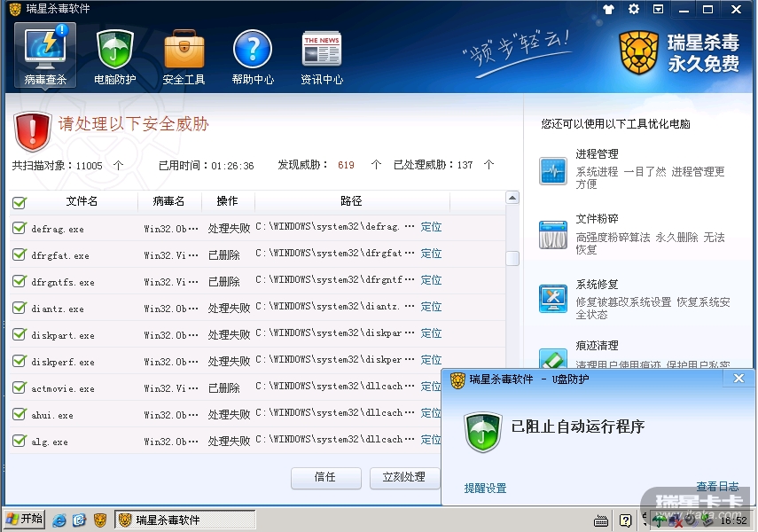
Task: Click 定位 link for dfrgfat.exe
Action: point(431,254)
